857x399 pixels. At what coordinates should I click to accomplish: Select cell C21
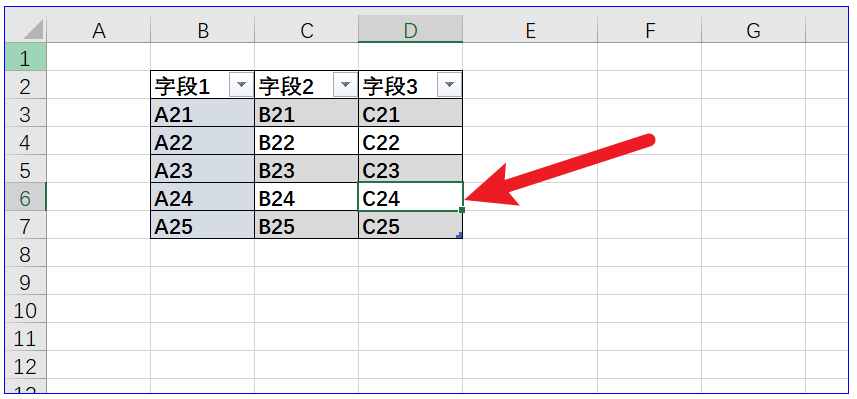[x=410, y=113]
